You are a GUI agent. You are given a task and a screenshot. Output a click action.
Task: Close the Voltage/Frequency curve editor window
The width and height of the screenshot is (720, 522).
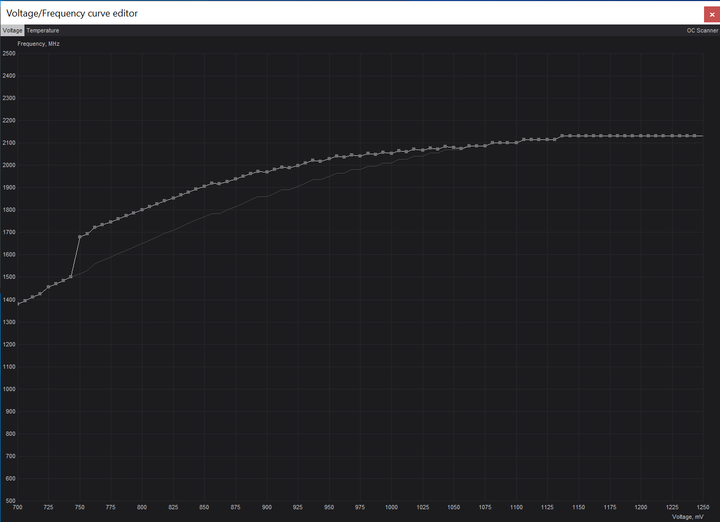[712, 14]
